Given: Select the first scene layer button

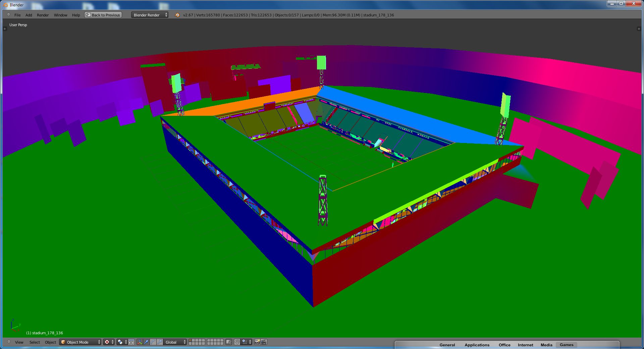Looking at the screenshot, I should point(191,340).
